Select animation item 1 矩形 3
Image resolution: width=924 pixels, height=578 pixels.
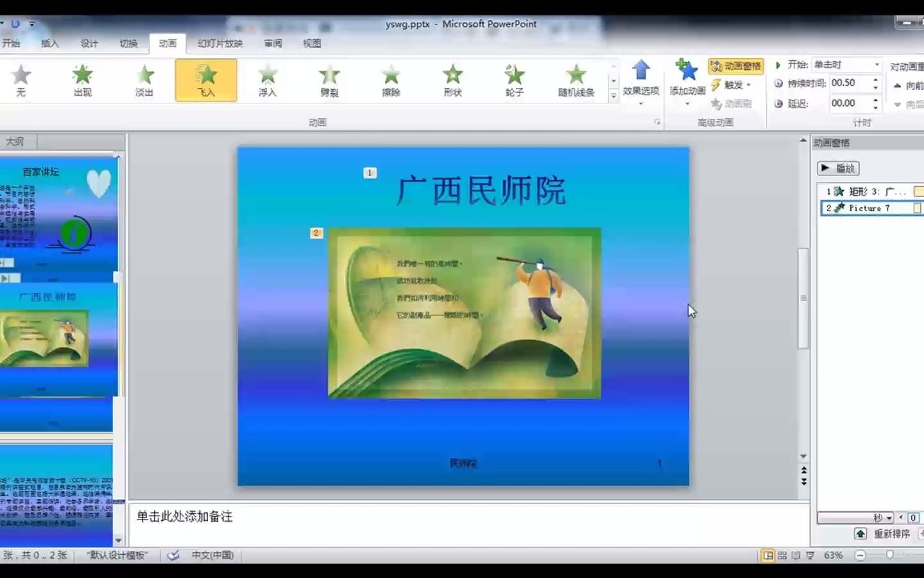point(873,191)
